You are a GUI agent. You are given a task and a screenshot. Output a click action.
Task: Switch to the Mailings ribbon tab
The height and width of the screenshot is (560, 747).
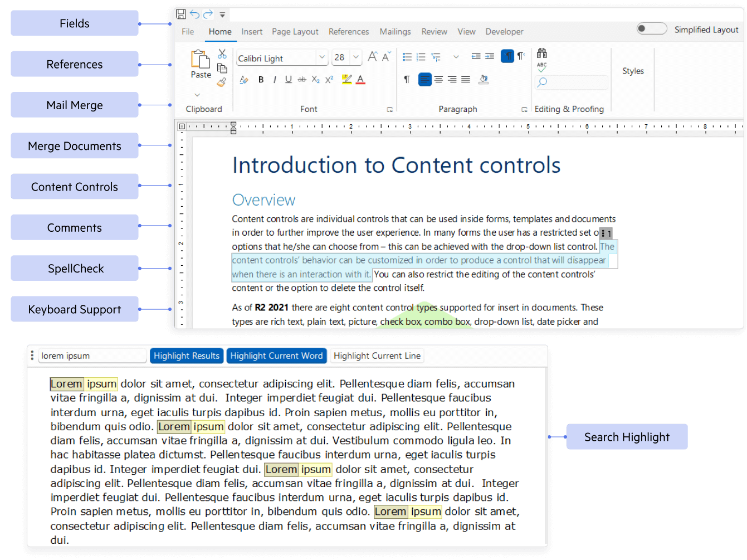(395, 32)
